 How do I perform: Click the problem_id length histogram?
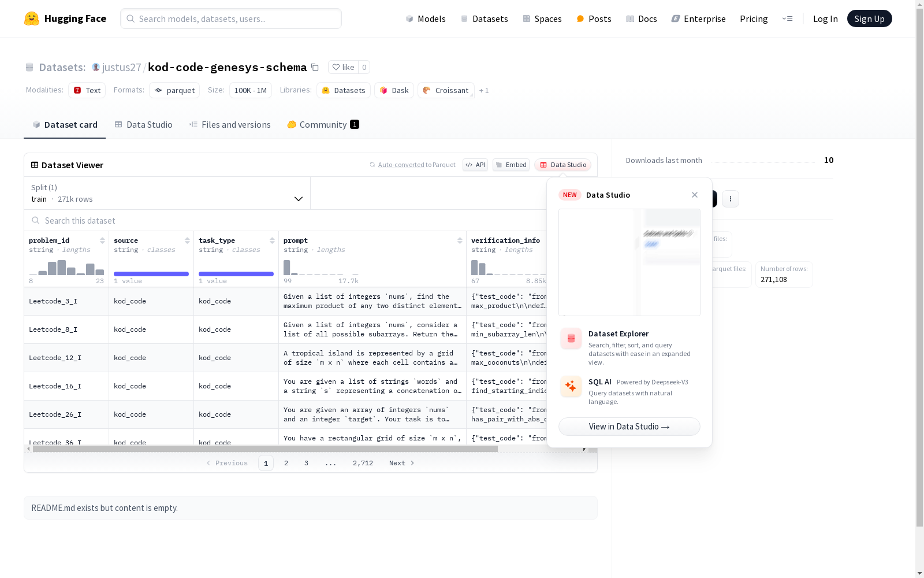66,267
